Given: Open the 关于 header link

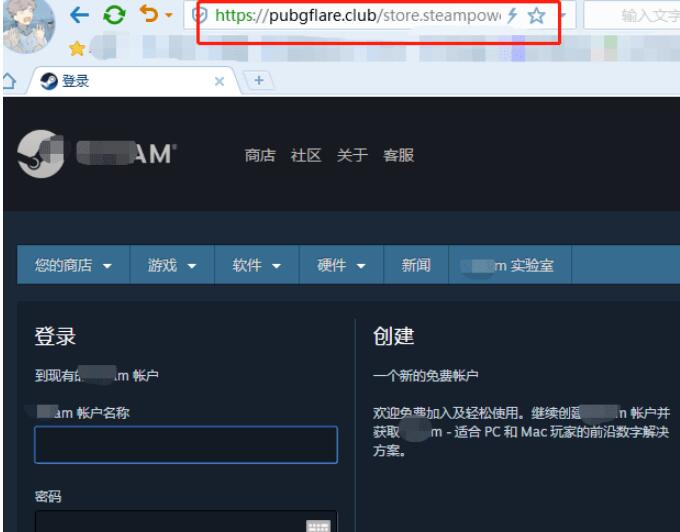Looking at the screenshot, I should (352, 155).
